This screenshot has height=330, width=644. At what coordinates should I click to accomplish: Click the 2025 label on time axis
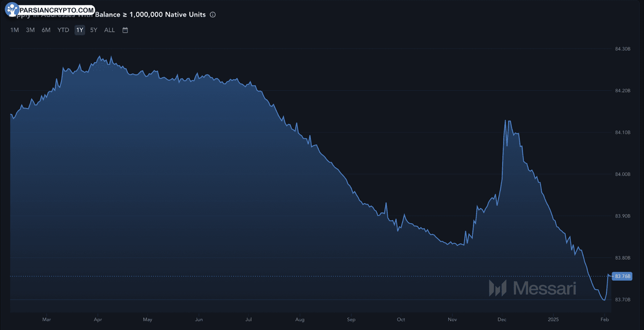553,320
